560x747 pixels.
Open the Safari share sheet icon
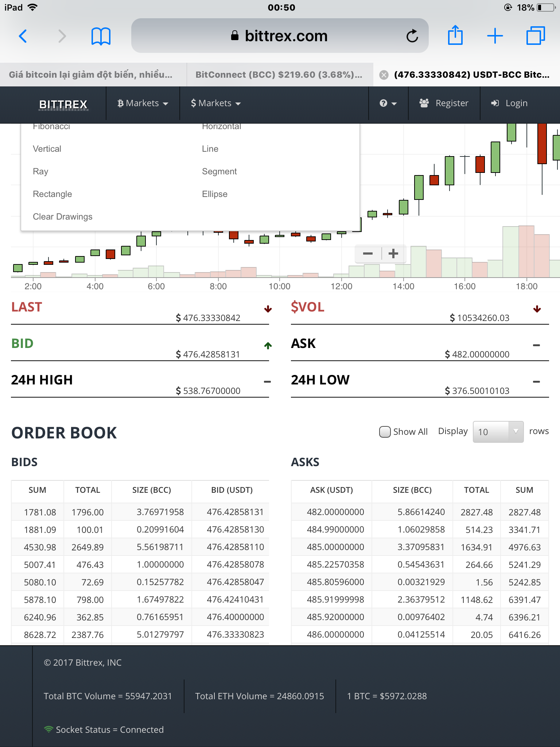(x=455, y=35)
